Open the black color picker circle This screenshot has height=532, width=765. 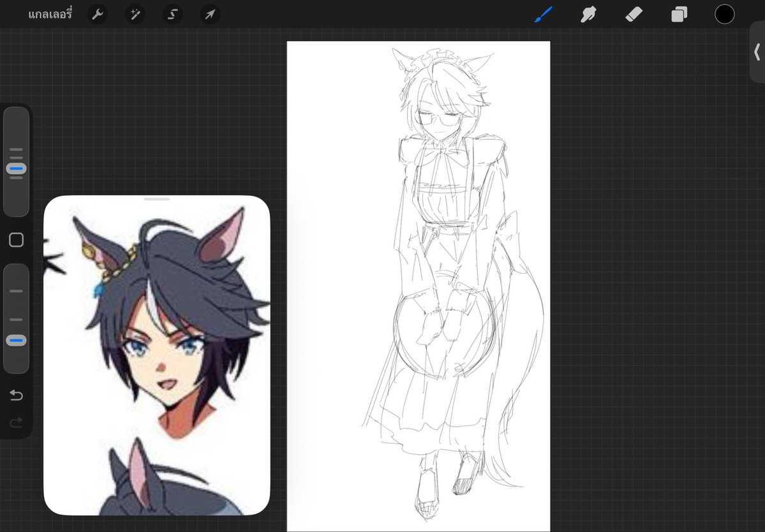725,14
